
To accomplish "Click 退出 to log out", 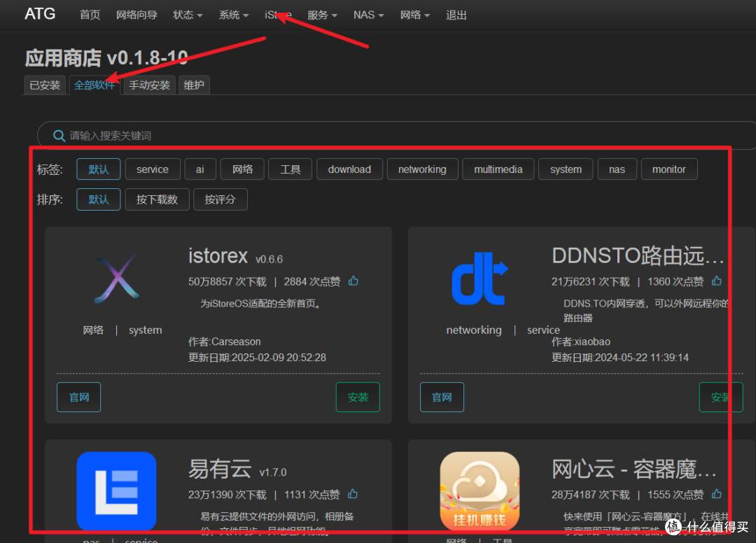I will tap(456, 15).
